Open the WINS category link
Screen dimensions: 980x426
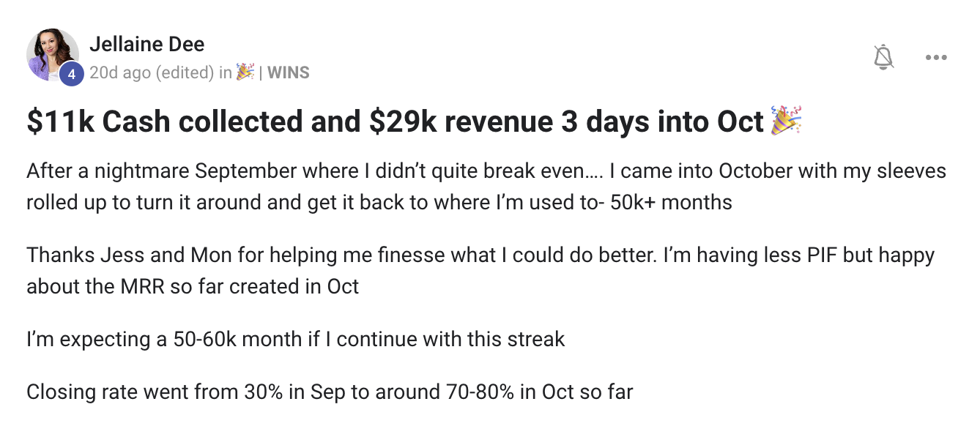[289, 72]
